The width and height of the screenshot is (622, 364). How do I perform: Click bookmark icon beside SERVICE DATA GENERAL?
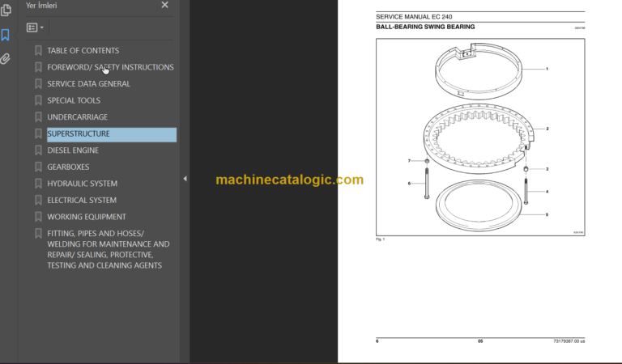click(39, 84)
